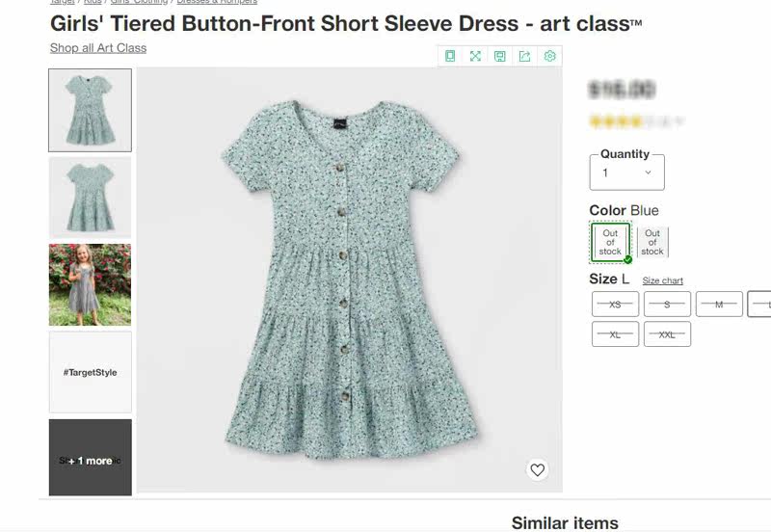Expand the '+ 1 more' images thumbnail
This screenshot has height=532, width=771.
[x=90, y=458]
